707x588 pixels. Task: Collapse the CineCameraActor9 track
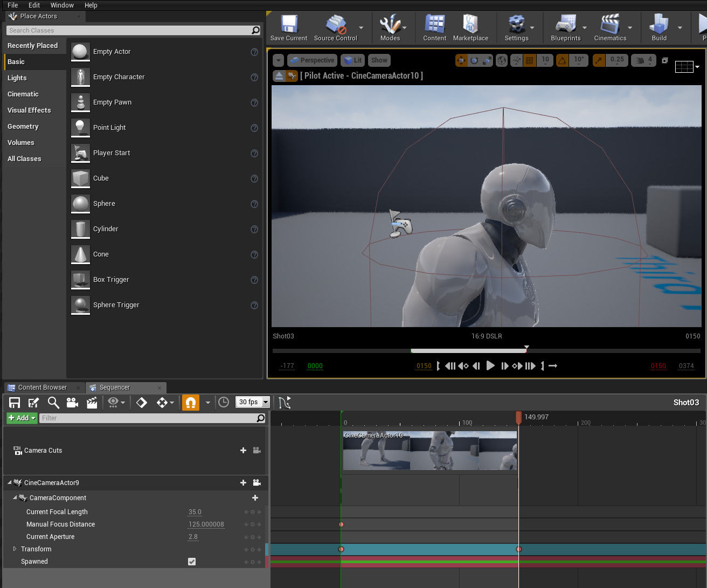9,483
